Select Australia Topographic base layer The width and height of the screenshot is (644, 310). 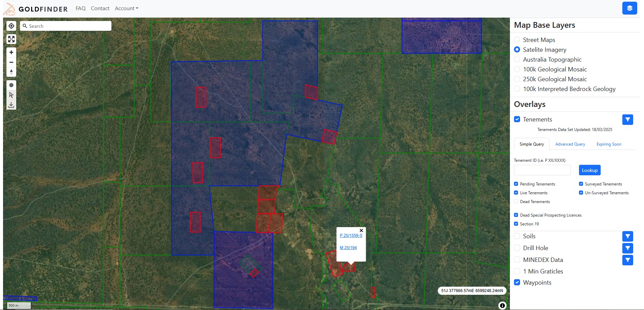(x=517, y=59)
